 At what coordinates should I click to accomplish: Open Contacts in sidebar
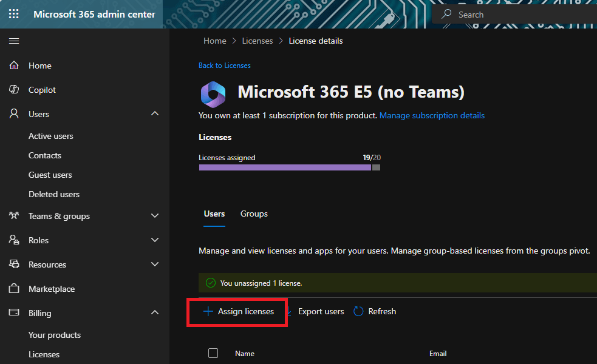click(x=45, y=155)
